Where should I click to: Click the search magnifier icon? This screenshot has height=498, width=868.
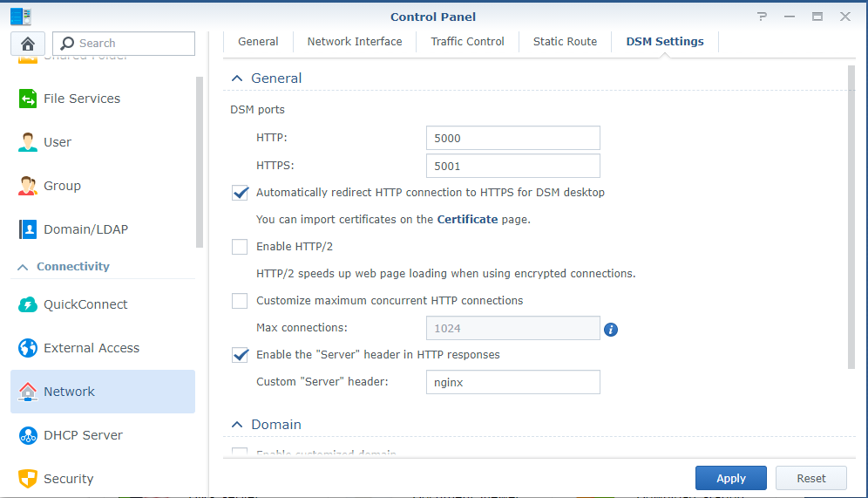click(x=67, y=44)
